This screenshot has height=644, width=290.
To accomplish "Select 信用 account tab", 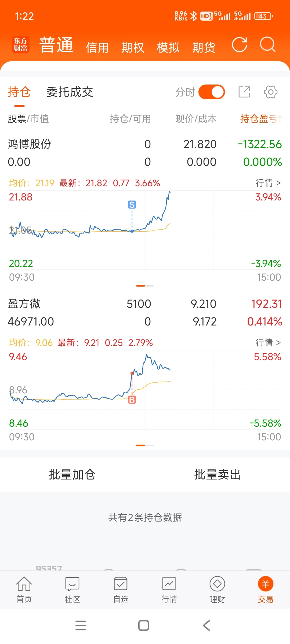I will (97, 47).
